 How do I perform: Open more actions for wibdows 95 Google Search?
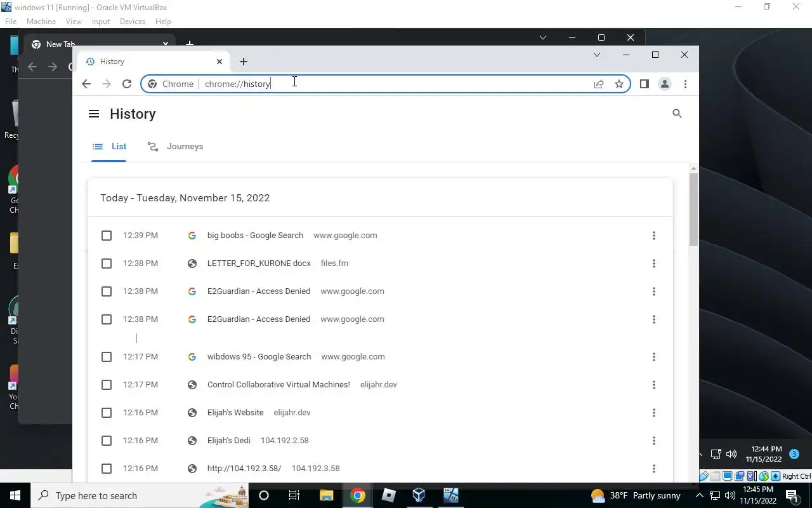pyautogui.click(x=654, y=357)
